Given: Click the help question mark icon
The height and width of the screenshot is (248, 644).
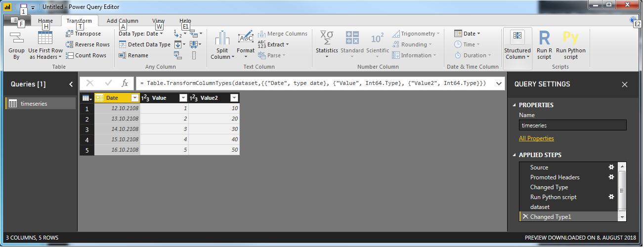Looking at the screenshot, I should point(634,20).
